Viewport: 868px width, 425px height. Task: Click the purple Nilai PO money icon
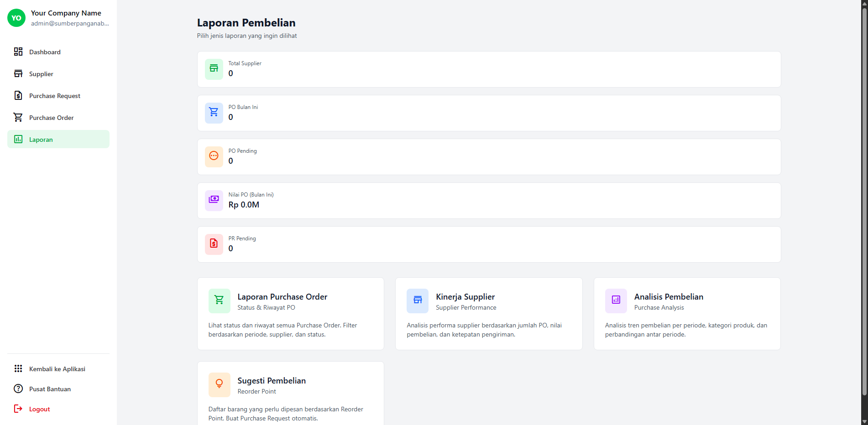click(x=214, y=200)
